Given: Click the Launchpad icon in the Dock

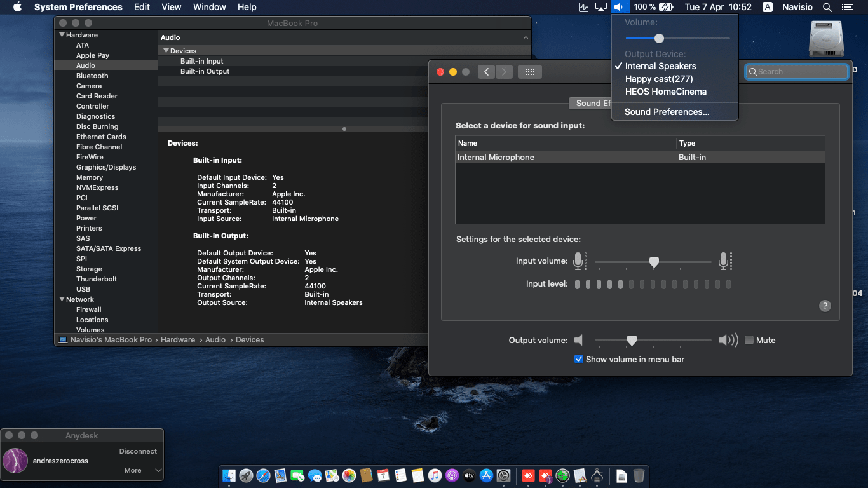Looking at the screenshot, I should [x=247, y=475].
